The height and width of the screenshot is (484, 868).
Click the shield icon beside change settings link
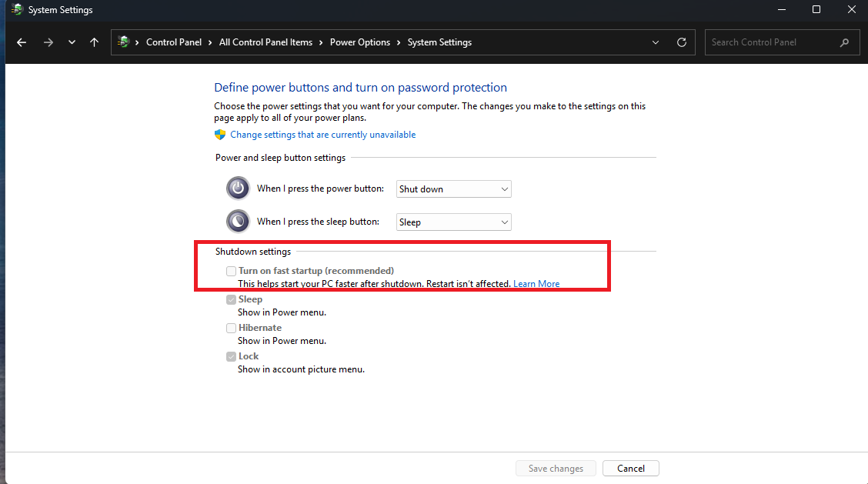coord(220,135)
